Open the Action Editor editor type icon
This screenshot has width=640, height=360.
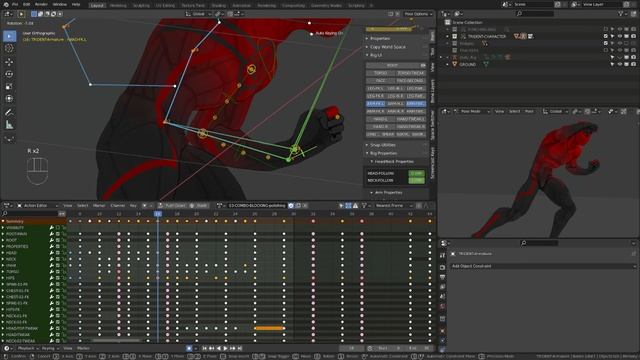click(8, 205)
